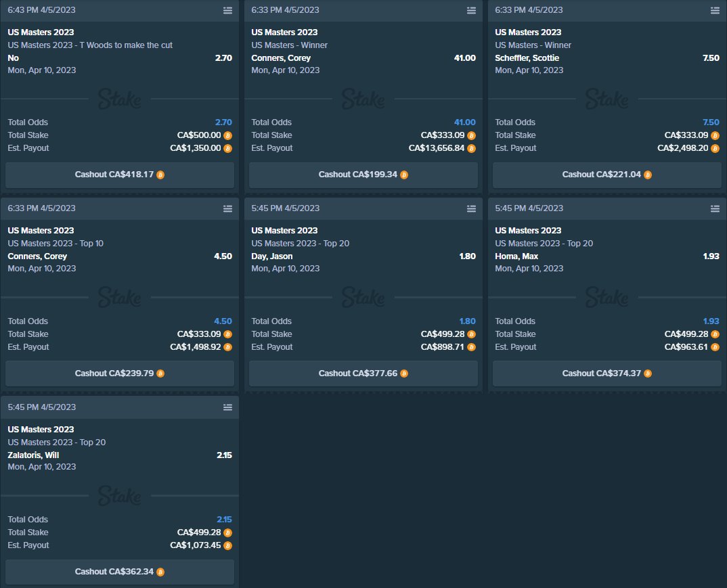Click Cashout CA$362.34 on the Zalatoris bet

(x=120, y=571)
